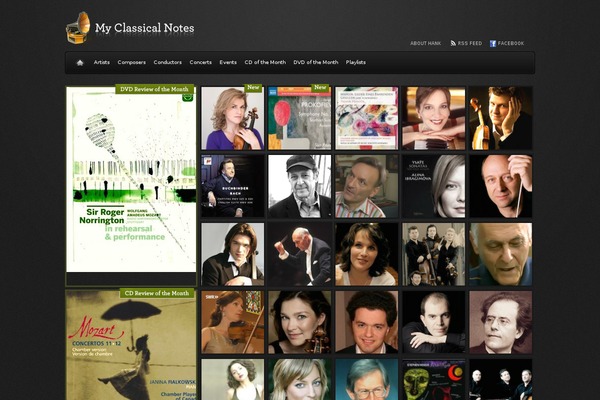
Task: Open the Buchbinder Bach album thumbnail
Action: [x=233, y=186]
